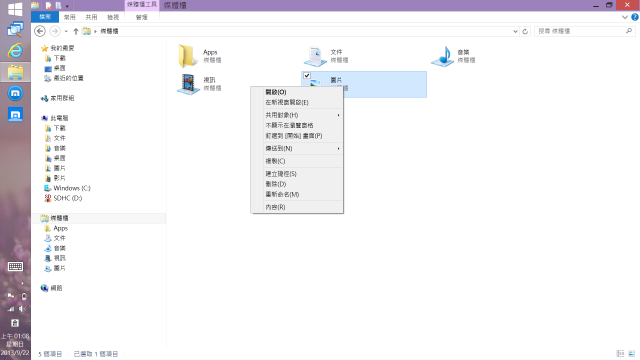Click the search magnifier icon
640x360 pixels.
629,31
